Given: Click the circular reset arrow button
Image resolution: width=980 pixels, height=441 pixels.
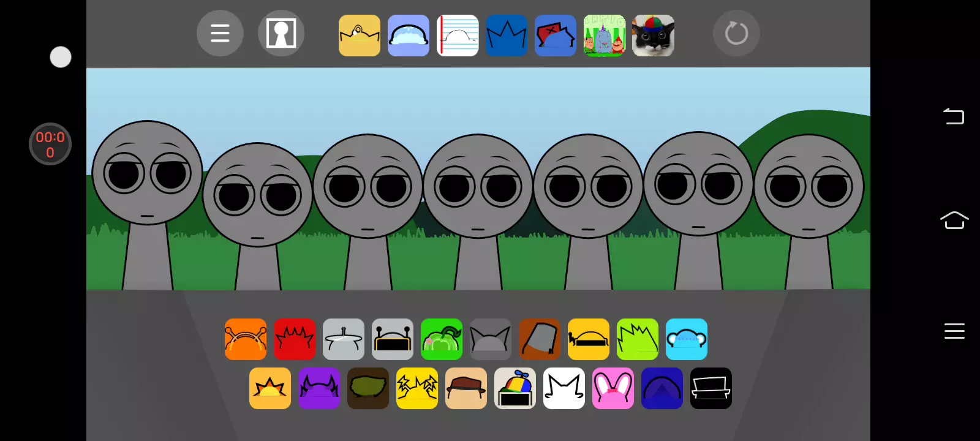Looking at the screenshot, I should tap(736, 33).
